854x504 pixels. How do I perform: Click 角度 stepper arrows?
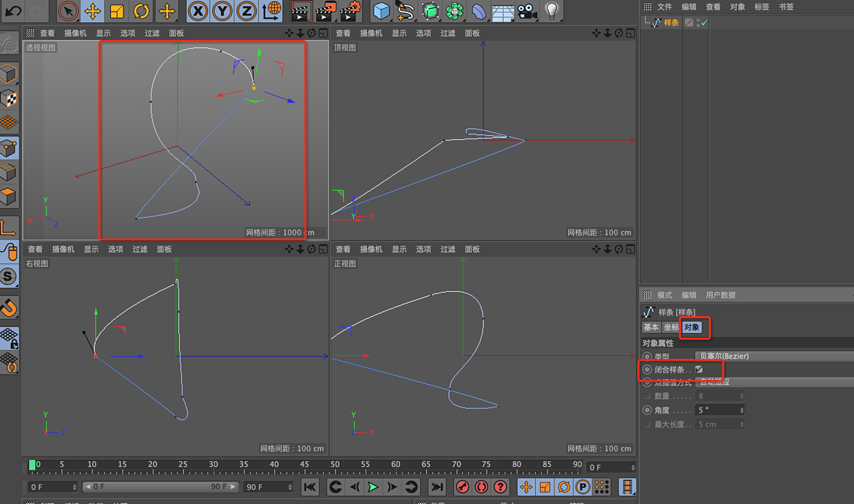(742, 410)
